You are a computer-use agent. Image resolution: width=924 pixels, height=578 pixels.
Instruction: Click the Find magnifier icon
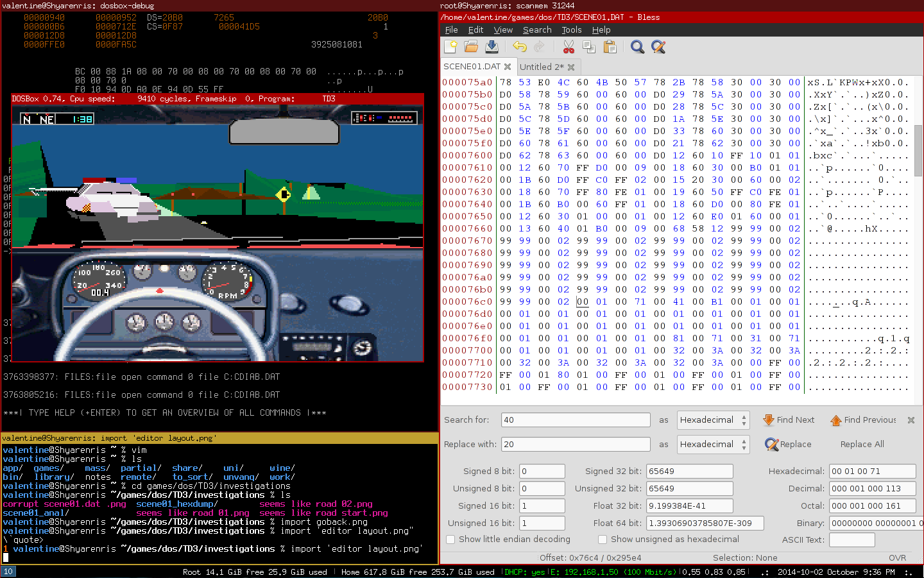(637, 46)
